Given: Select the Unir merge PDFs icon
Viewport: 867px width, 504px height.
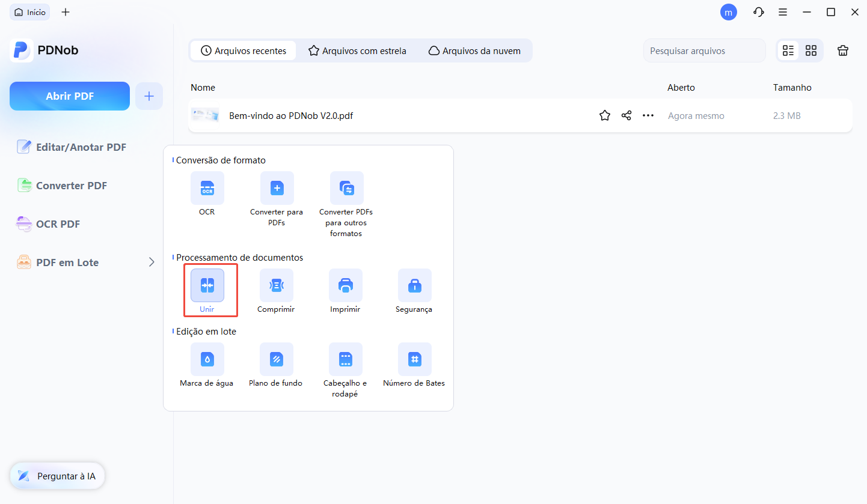Looking at the screenshot, I should [x=207, y=285].
